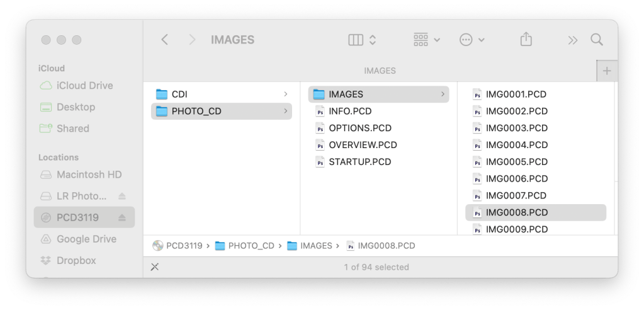The width and height of the screenshot is (644, 310).
Task: Click the Share icon in toolbar
Action: [x=526, y=40]
